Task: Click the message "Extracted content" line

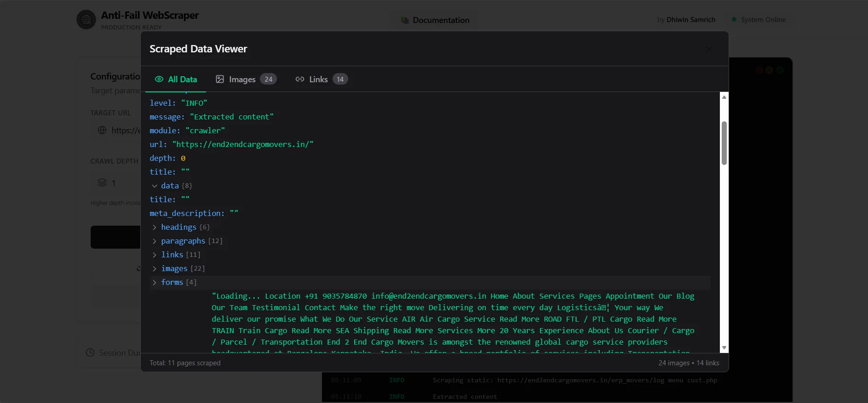Action: [x=212, y=117]
